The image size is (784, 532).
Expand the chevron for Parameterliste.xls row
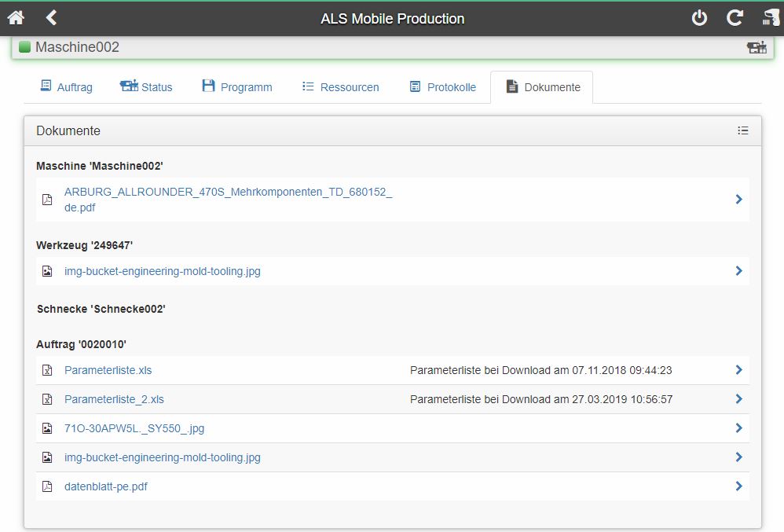tap(739, 370)
